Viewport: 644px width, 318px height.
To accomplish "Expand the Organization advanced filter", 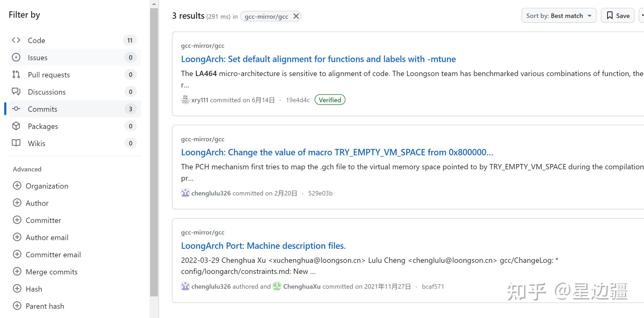I will point(17,186).
